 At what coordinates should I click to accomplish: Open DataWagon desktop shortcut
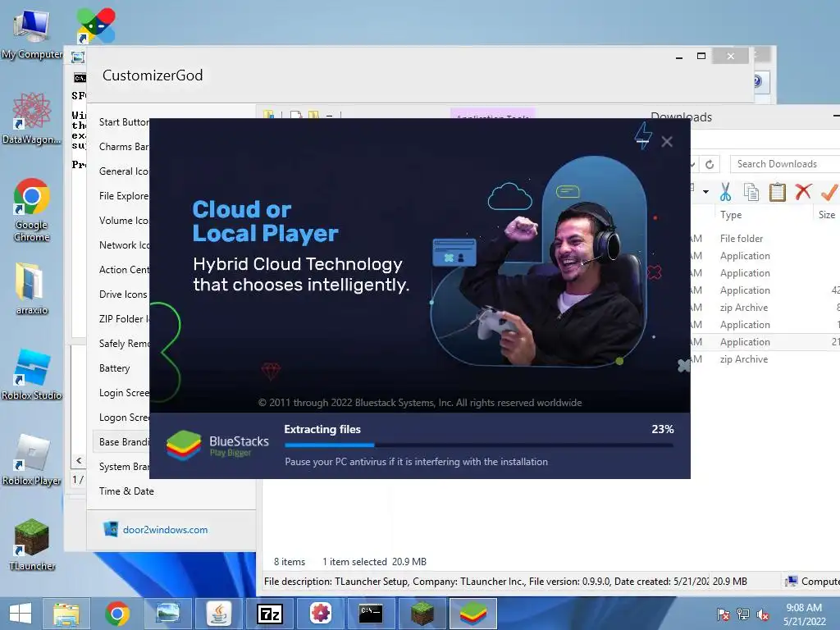coord(32,118)
